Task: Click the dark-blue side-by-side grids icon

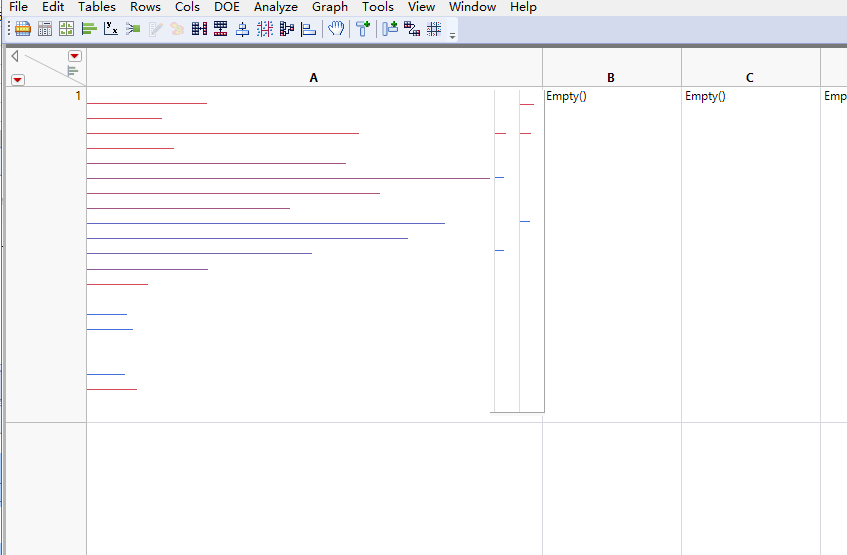Action: click(199, 29)
